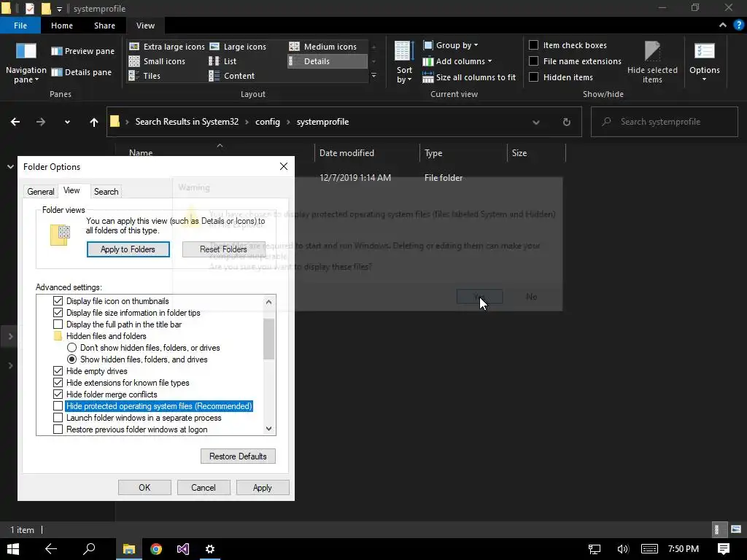The width and height of the screenshot is (747, 560).
Task: Open the Windows Start menu
Action: [13, 549]
